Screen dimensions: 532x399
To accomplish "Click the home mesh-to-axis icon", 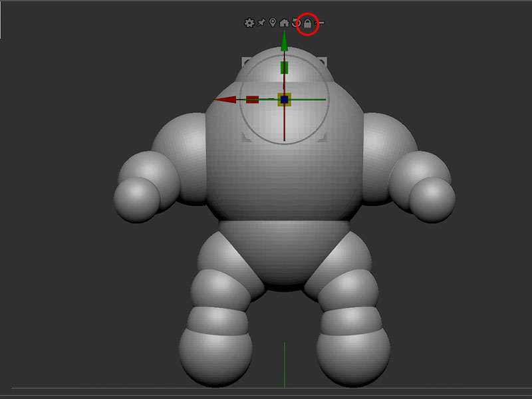I will [x=284, y=23].
